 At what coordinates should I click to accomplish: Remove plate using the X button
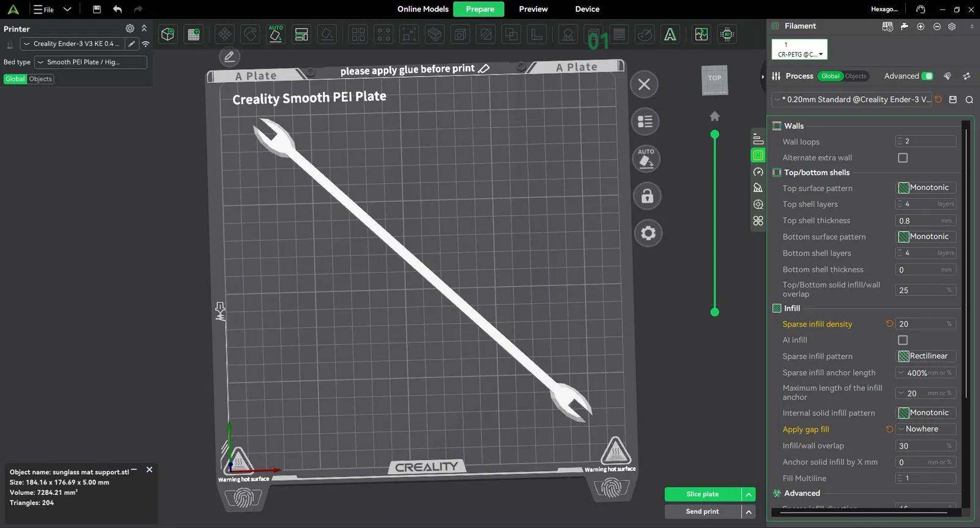tap(644, 85)
